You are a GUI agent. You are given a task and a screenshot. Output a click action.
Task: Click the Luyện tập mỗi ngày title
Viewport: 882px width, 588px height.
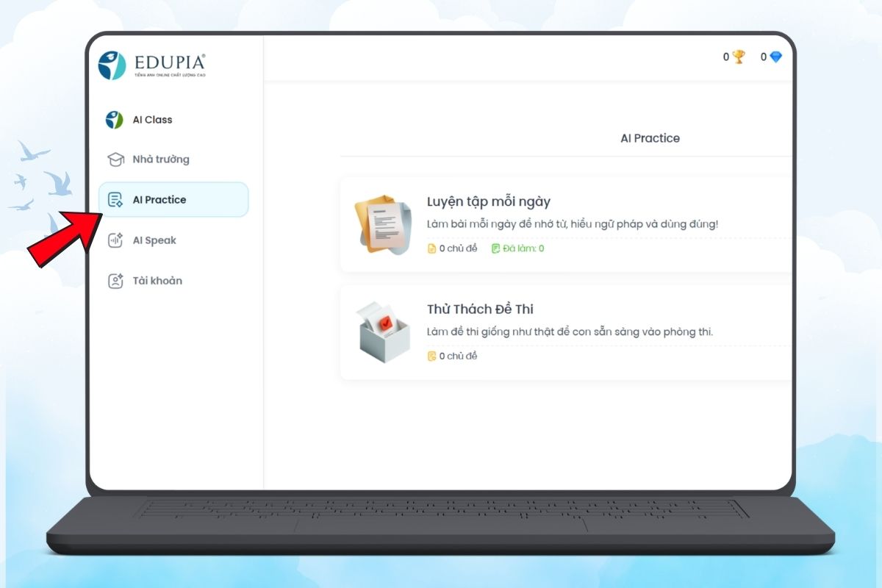pos(489,202)
